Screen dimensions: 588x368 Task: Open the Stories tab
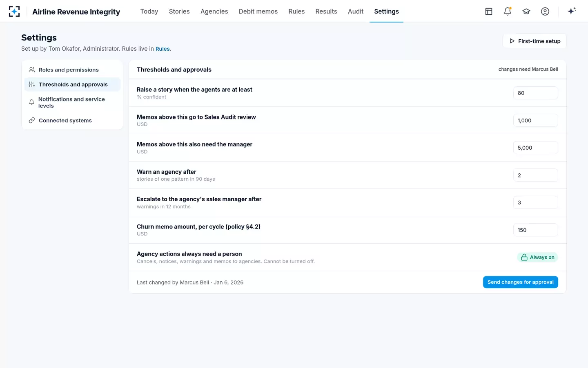(x=179, y=11)
